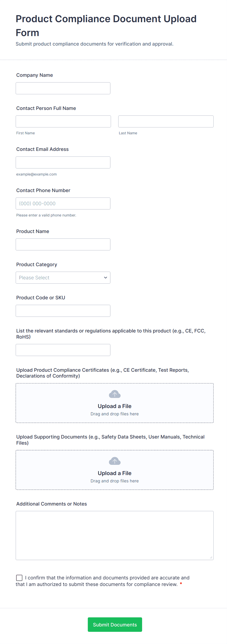Click the standards or regulations input
The width and height of the screenshot is (227, 644).
pyautogui.click(x=63, y=350)
